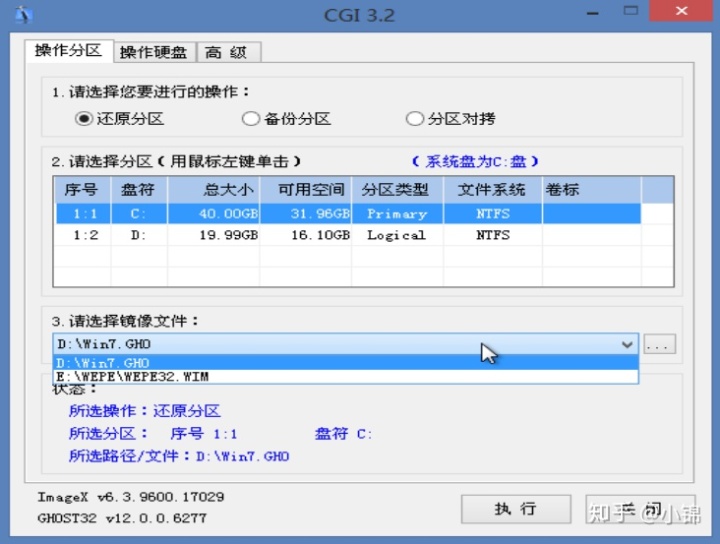Click the ImageX v6.3.9600.17029 version text
720x544 pixels.
click(130, 497)
